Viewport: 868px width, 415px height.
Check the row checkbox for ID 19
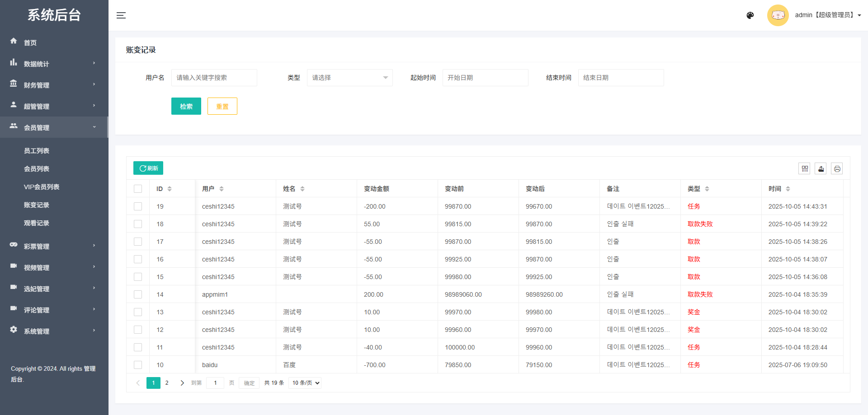(138, 206)
